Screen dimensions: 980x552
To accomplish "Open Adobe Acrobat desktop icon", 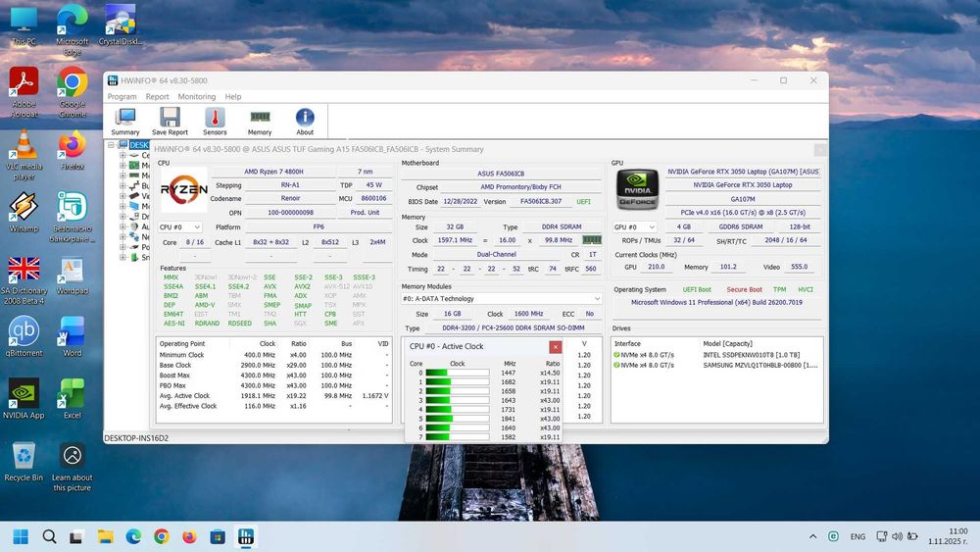I will tap(24, 92).
